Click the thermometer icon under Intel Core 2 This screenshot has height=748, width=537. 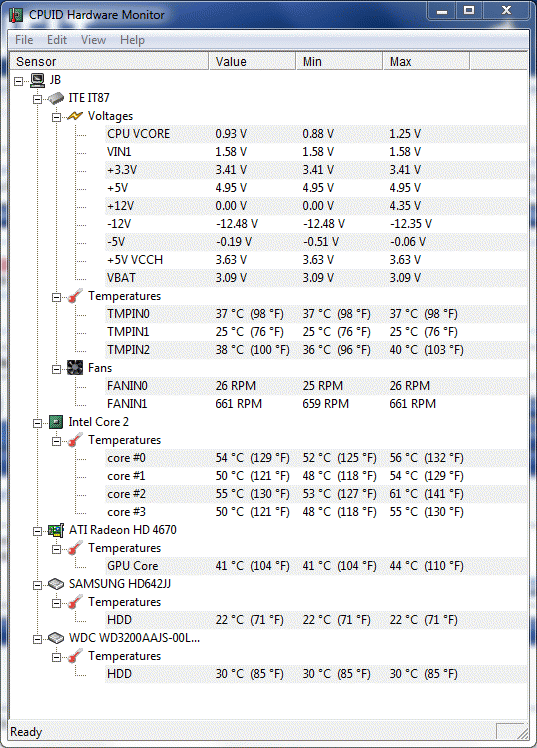point(75,440)
